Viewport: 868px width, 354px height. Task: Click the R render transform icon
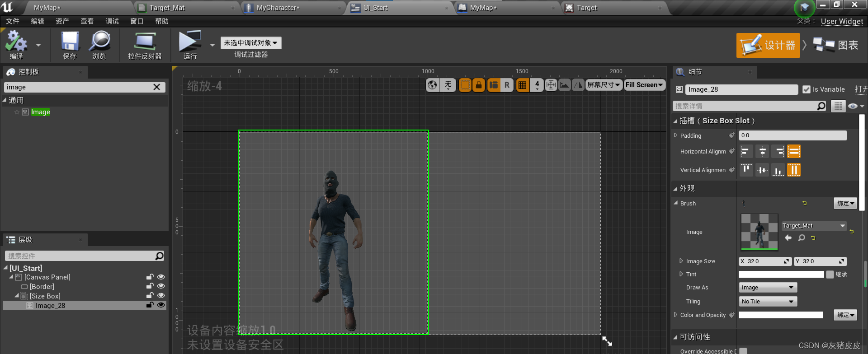507,85
